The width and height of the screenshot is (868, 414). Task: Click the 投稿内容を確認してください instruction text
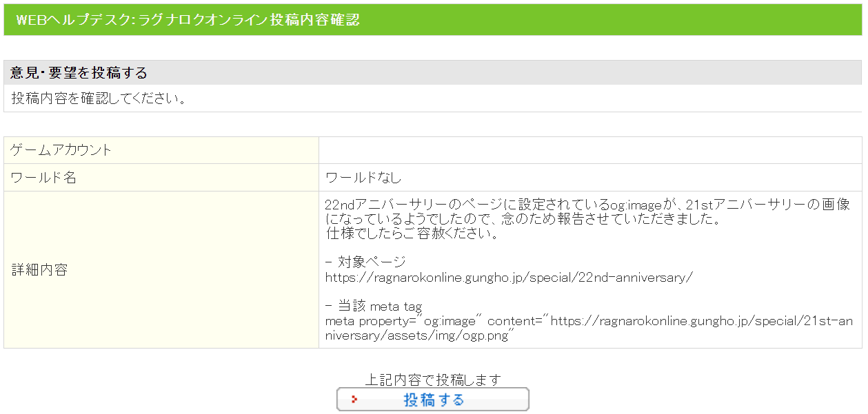[x=99, y=98]
